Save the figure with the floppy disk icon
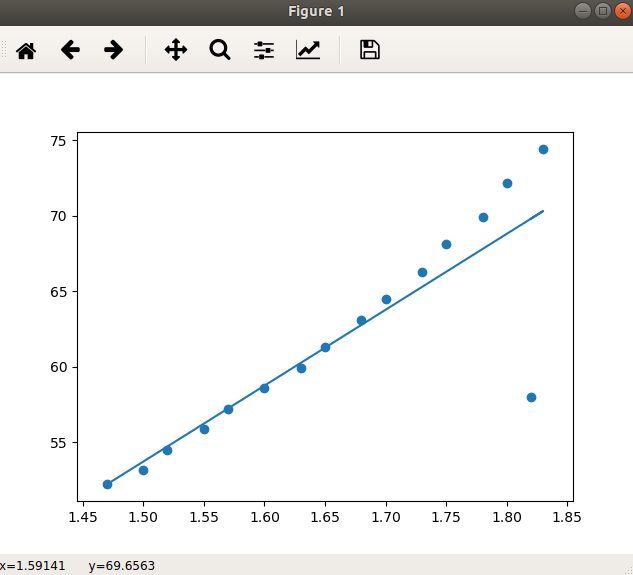 click(x=370, y=50)
